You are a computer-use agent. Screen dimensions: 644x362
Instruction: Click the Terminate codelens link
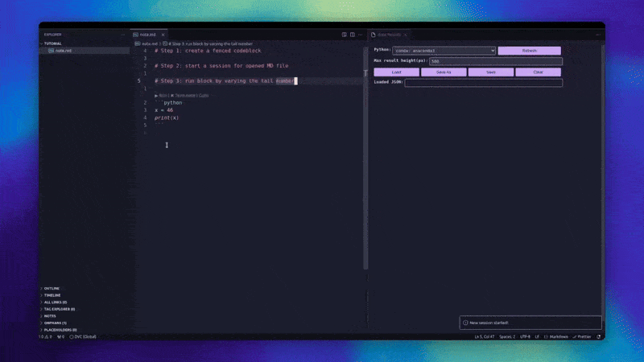coord(184,96)
